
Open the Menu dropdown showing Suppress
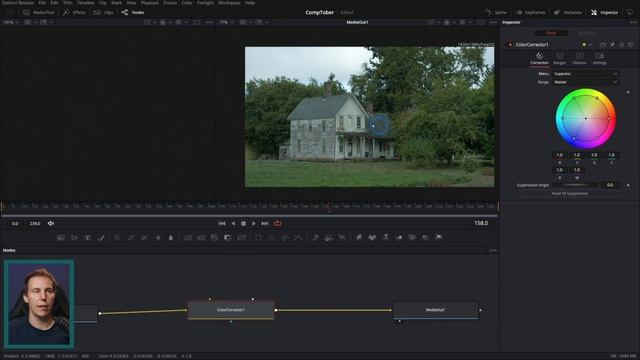tap(585, 74)
